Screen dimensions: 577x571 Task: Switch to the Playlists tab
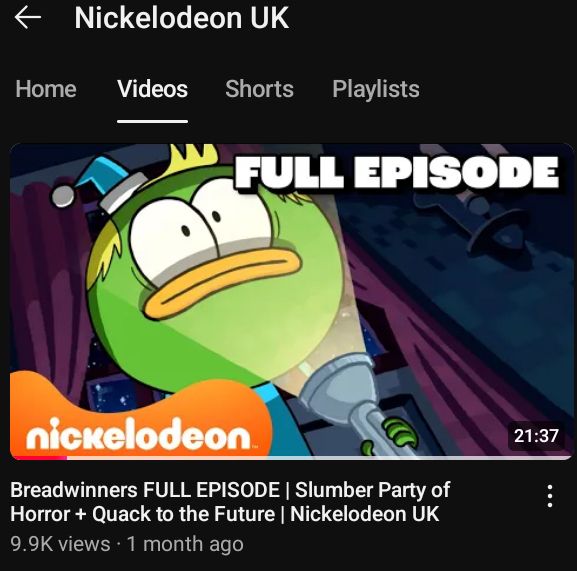click(x=376, y=89)
